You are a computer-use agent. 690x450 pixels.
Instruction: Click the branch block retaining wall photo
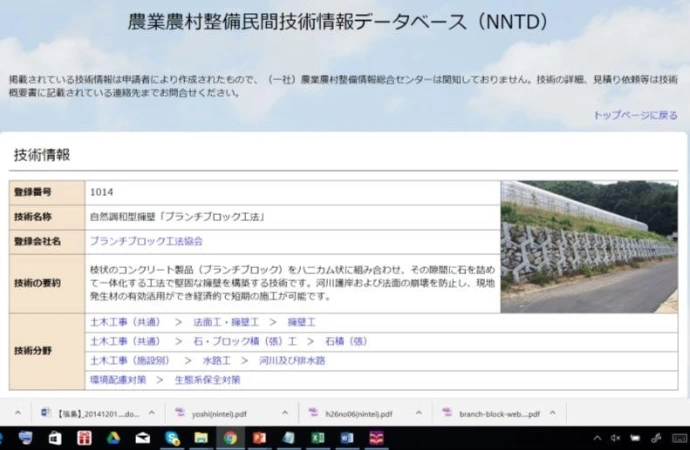588,246
